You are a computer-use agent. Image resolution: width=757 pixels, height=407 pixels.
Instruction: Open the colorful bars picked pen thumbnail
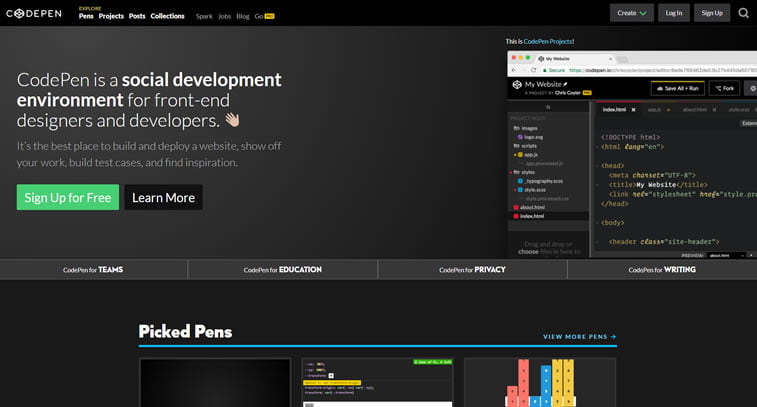pos(540,382)
